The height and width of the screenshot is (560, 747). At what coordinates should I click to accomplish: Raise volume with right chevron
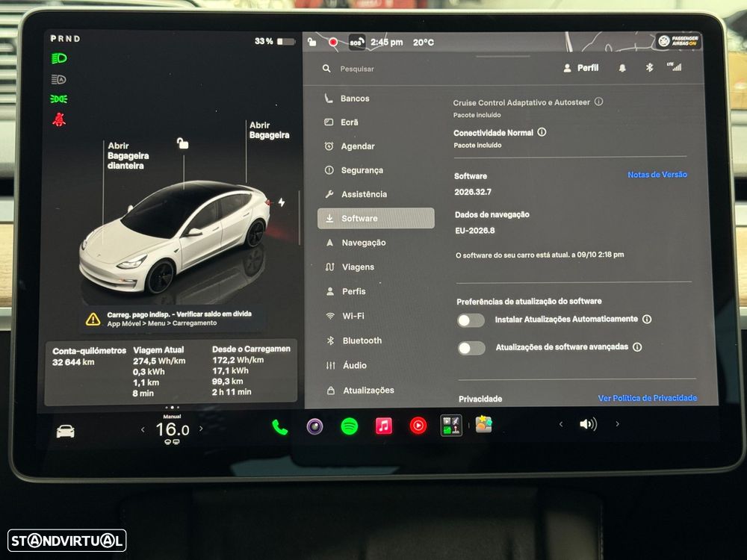pyautogui.click(x=618, y=423)
